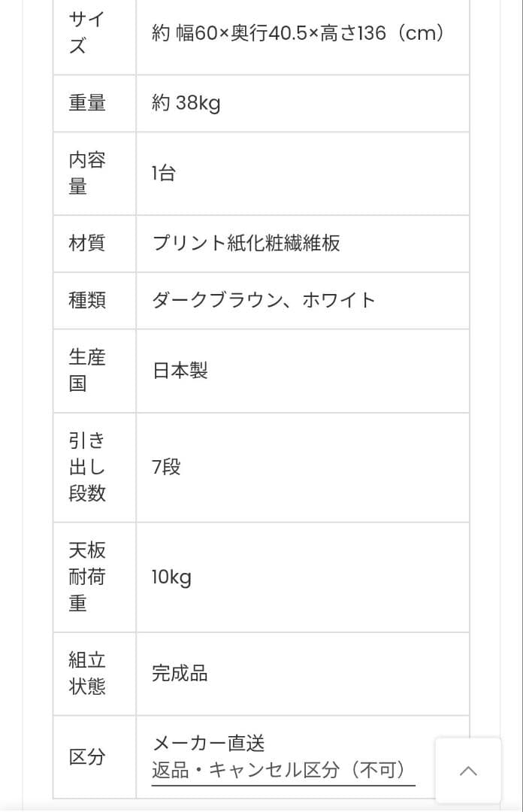This screenshot has width=523, height=812.
Task: Click the 1台 quantity value cell
Action: point(165,173)
